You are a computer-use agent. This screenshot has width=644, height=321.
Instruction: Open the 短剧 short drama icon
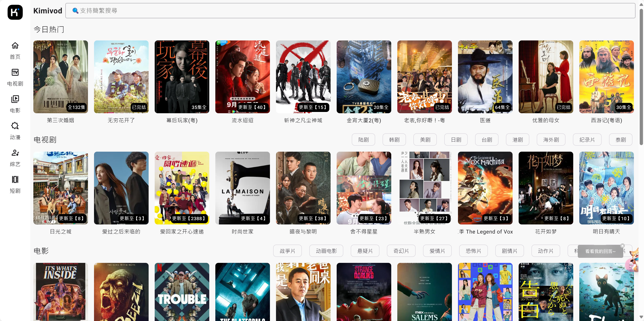coord(15,180)
